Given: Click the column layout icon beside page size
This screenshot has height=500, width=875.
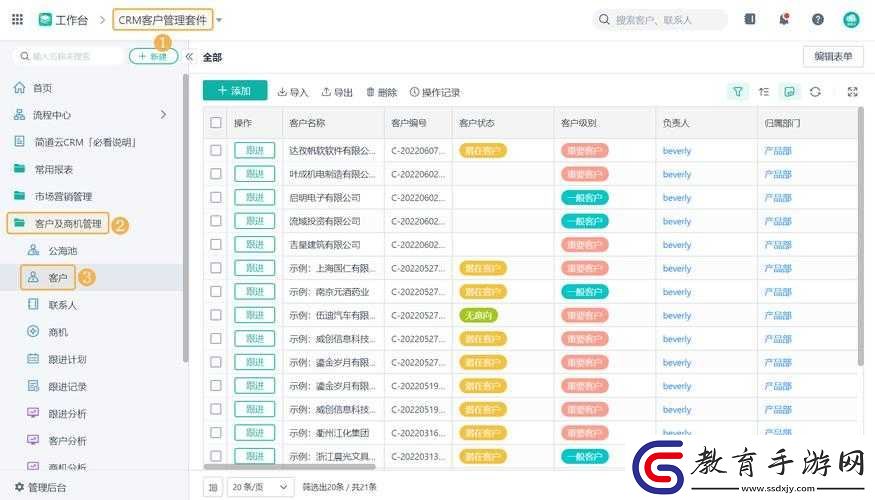Looking at the screenshot, I should pos(213,487).
